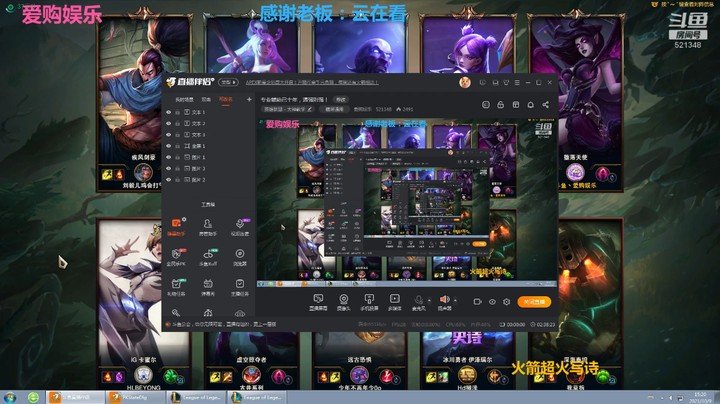Click the room number 521348
720x404 pixels.
[x=383, y=109]
